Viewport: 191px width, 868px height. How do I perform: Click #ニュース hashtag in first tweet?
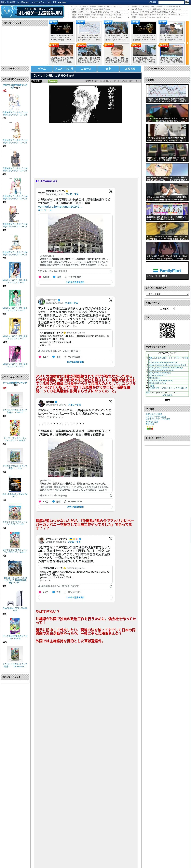point(45,210)
